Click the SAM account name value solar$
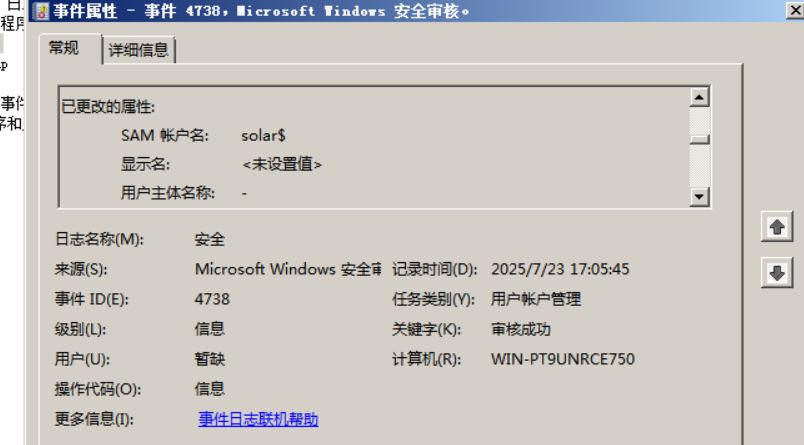The width and height of the screenshot is (804, 445). 263,135
